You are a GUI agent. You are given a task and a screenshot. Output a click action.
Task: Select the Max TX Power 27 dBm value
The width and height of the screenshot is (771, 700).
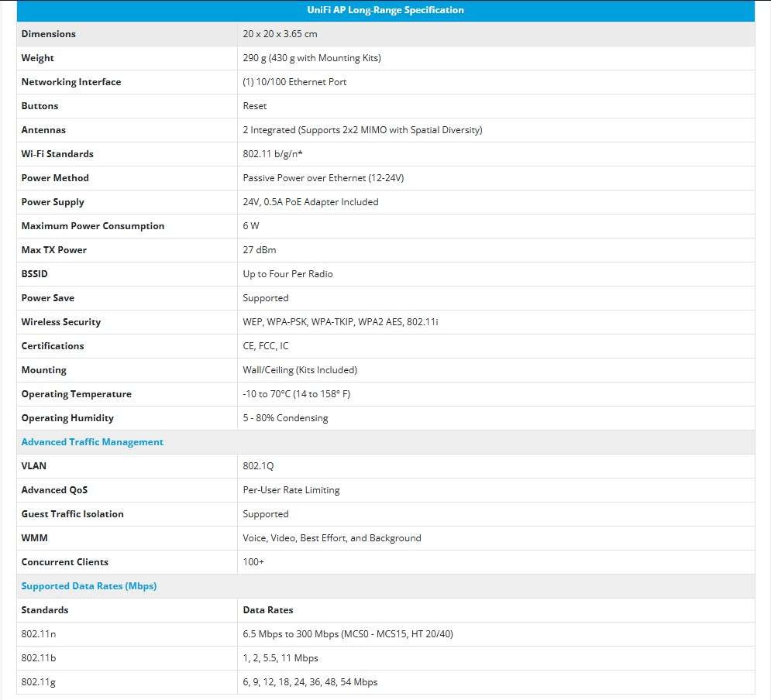click(x=259, y=249)
